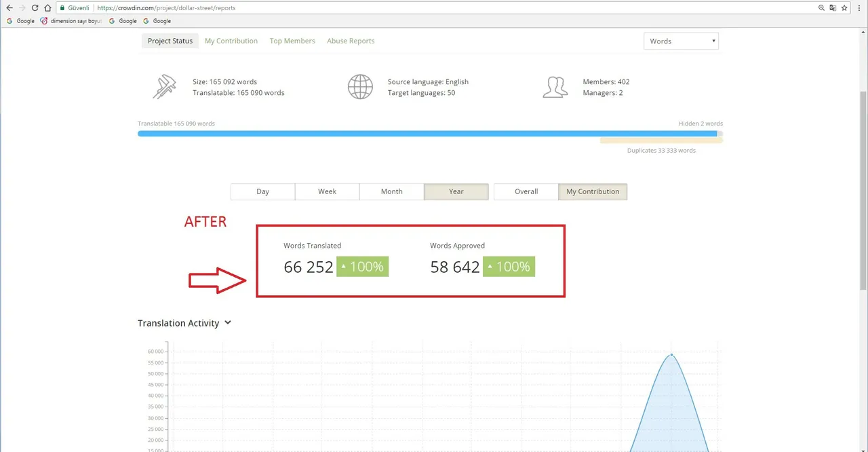The image size is (868, 452).
Task: Open the Abuse Reports tab
Action: (x=351, y=41)
